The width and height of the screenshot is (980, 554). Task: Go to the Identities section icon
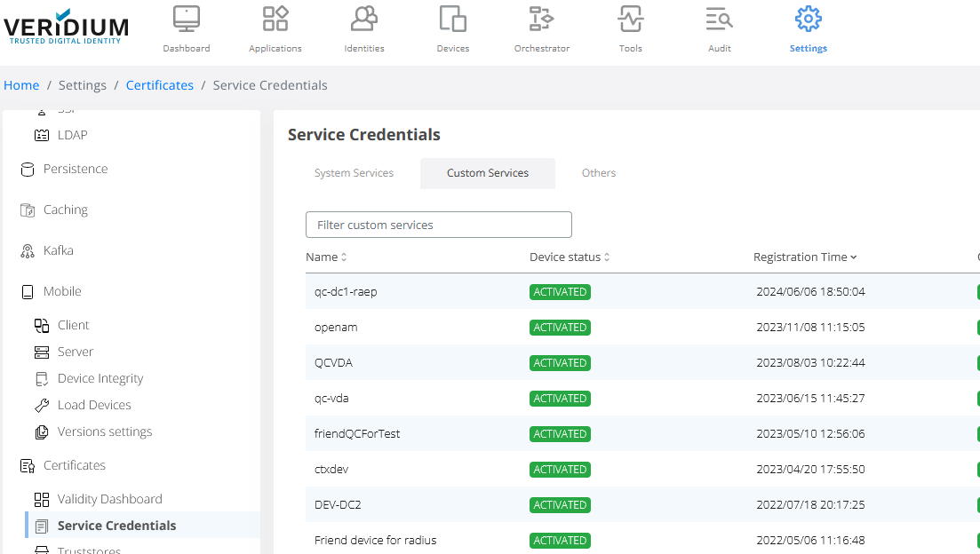(x=364, y=19)
